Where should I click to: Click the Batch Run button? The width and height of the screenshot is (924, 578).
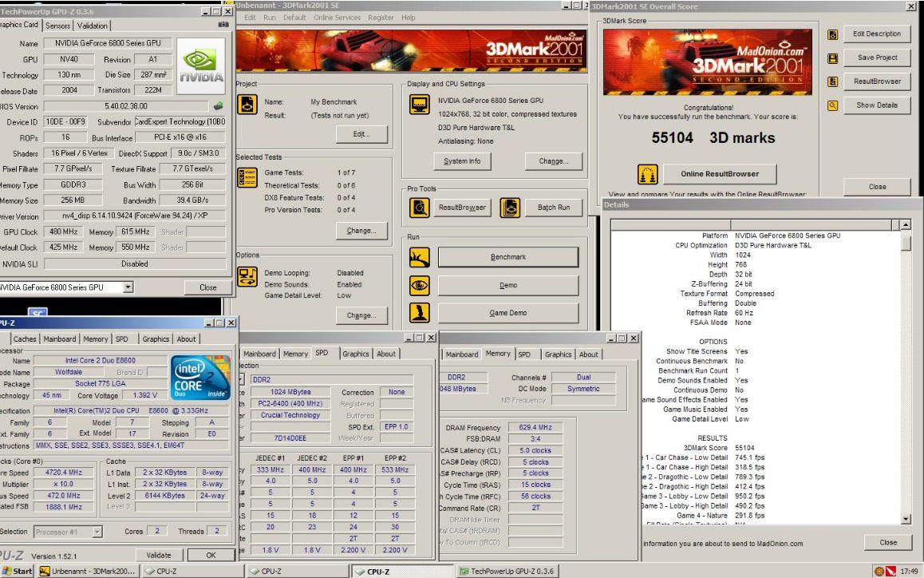554,208
